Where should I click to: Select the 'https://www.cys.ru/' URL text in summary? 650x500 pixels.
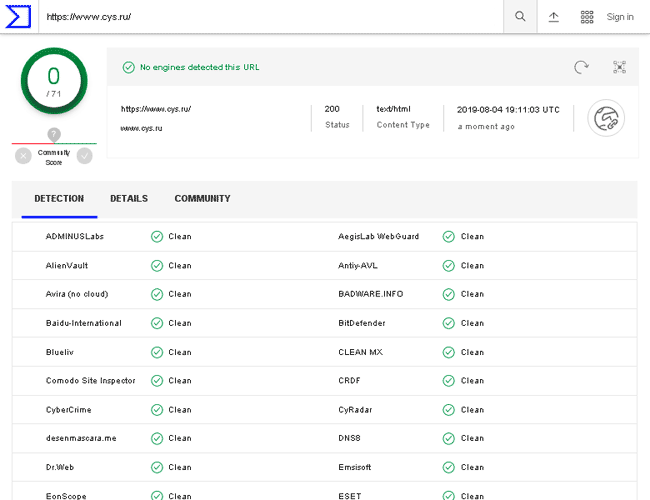[x=156, y=109]
